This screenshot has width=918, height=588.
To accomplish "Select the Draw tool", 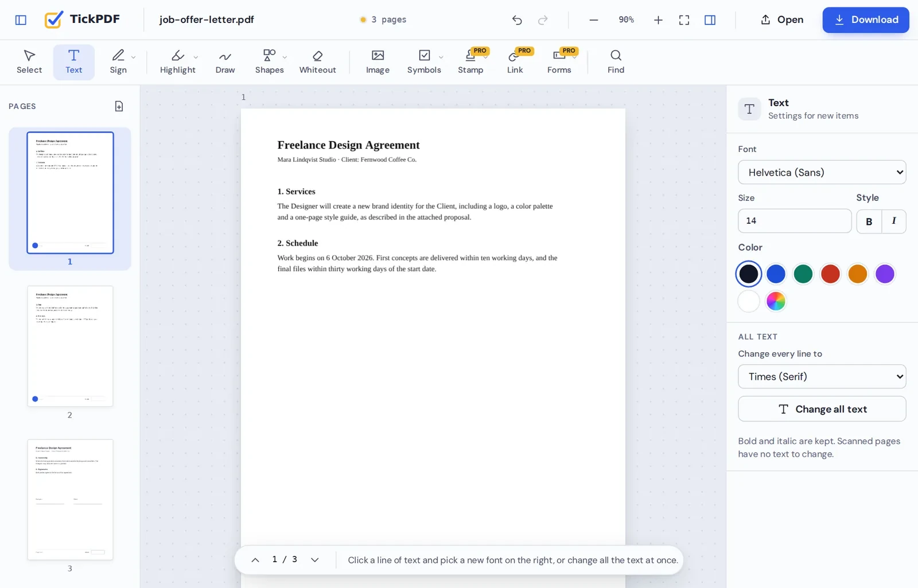I will tap(225, 62).
